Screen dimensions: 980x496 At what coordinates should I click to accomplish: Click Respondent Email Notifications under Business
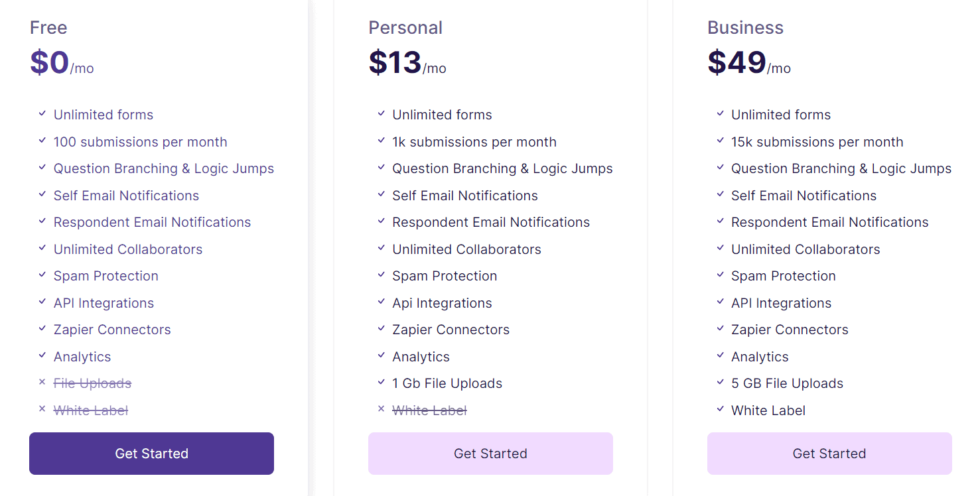[830, 221]
